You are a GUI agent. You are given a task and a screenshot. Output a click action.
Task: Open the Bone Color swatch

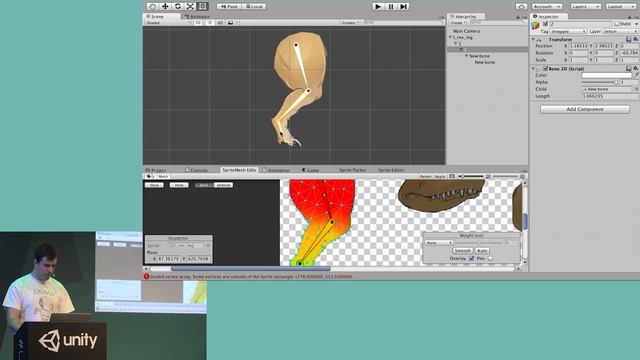coord(606,76)
